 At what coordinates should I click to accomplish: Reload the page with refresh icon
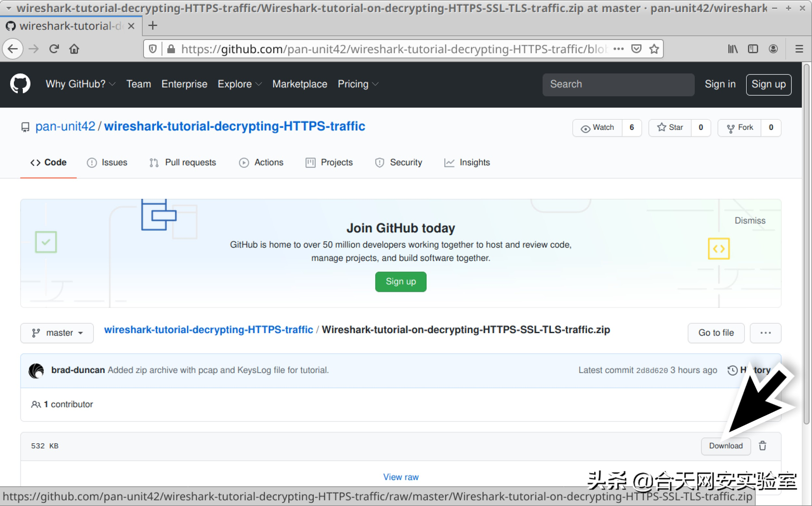pos(54,49)
